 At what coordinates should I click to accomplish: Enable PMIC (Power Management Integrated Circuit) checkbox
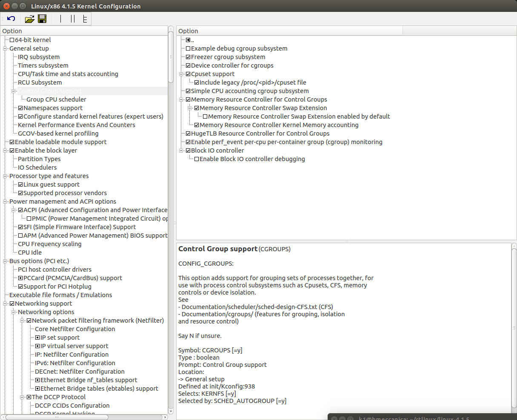[29, 219]
